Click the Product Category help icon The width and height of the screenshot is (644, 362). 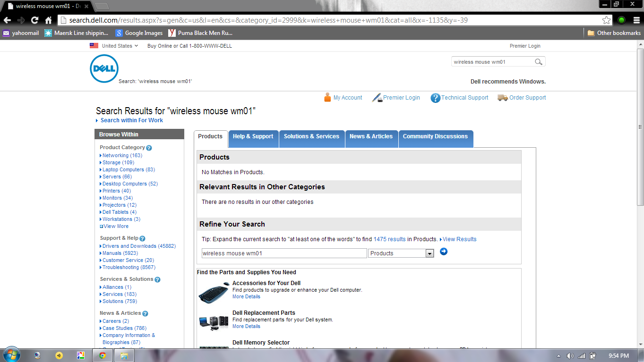click(x=149, y=148)
